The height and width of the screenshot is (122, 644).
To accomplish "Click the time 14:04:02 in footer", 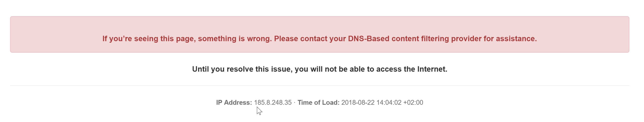I will tap(389, 102).
